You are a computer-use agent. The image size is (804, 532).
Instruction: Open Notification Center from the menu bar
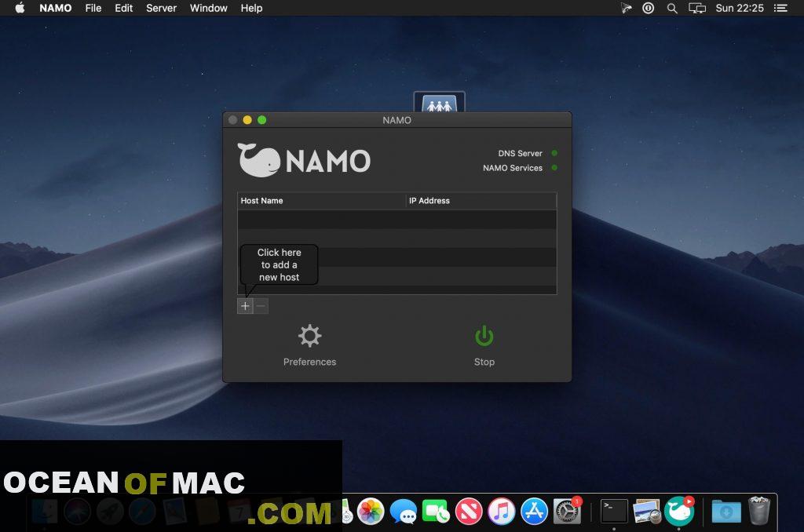(x=780, y=8)
